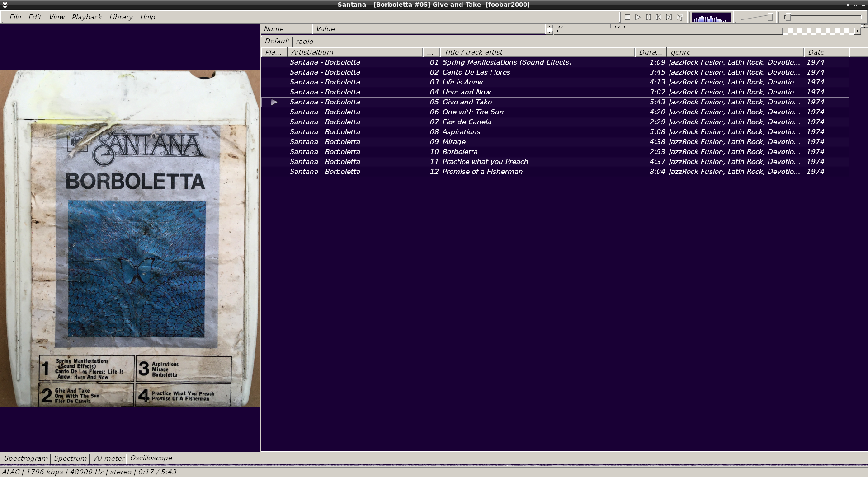The width and height of the screenshot is (868, 477).
Task: Click the Borboletta album cover art
Action: [x=130, y=238]
